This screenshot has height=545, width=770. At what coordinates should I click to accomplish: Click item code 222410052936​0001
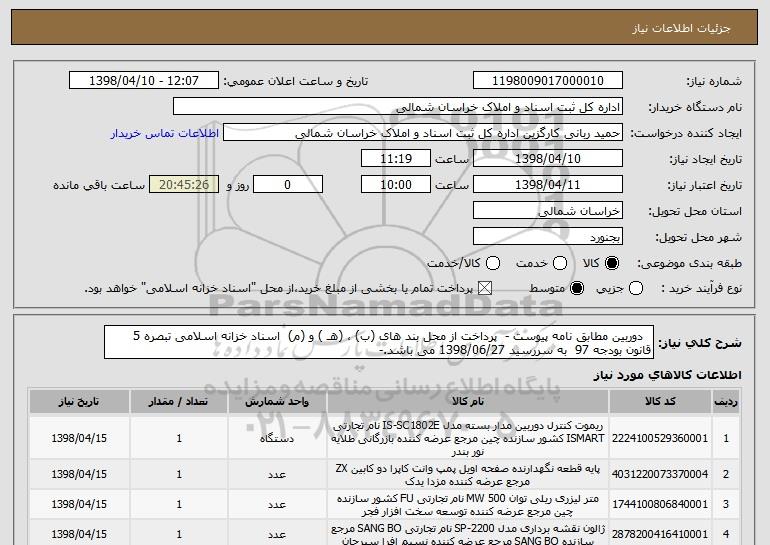click(x=660, y=438)
